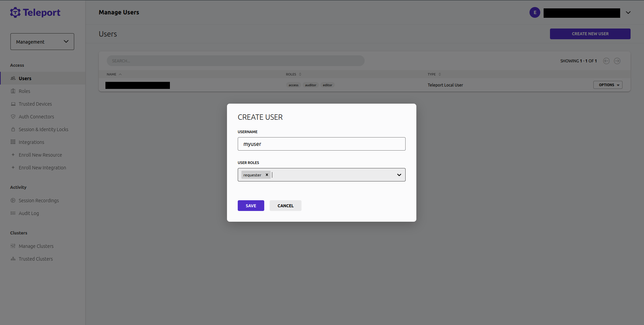Click the Session Recordings icon
644x325 pixels.
[x=13, y=200]
